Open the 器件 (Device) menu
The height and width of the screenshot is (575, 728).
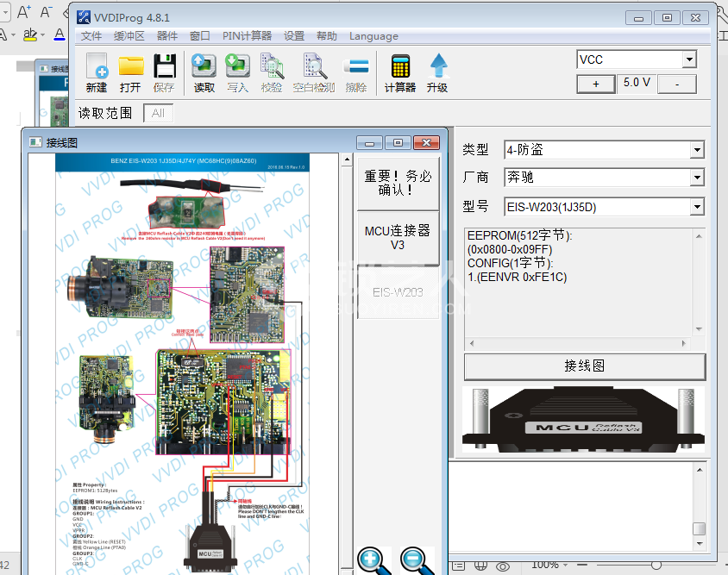[x=167, y=36]
